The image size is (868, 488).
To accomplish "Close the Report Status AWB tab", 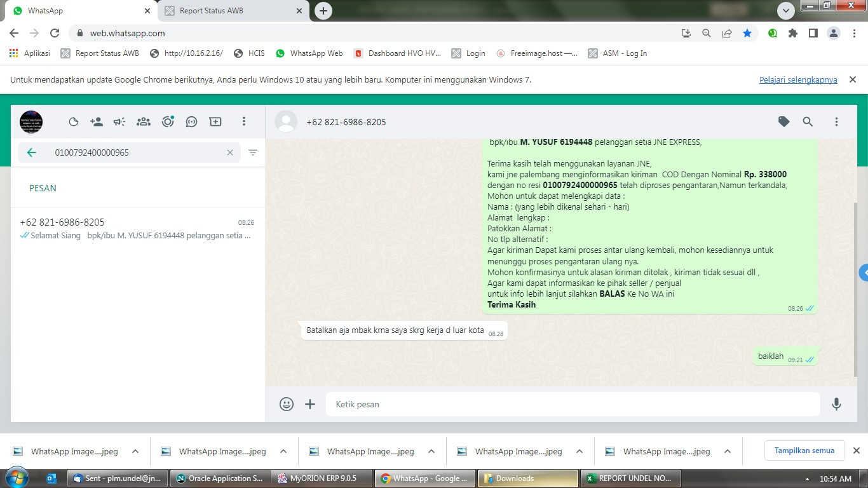I will click(x=299, y=11).
